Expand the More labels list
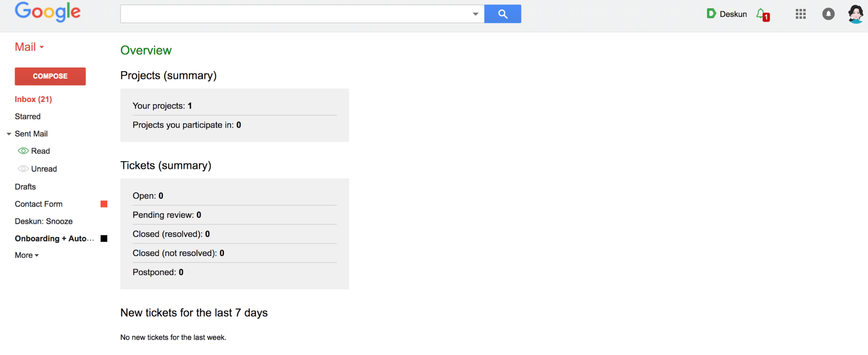The height and width of the screenshot is (355, 868). tap(27, 255)
